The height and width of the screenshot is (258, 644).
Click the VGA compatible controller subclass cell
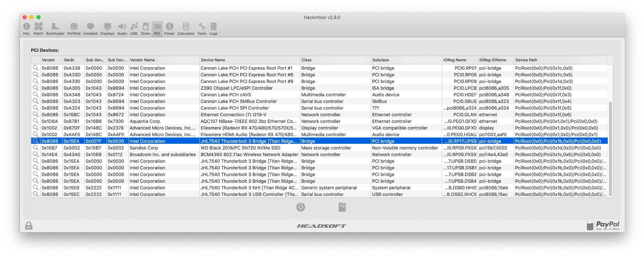(x=406, y=128)
